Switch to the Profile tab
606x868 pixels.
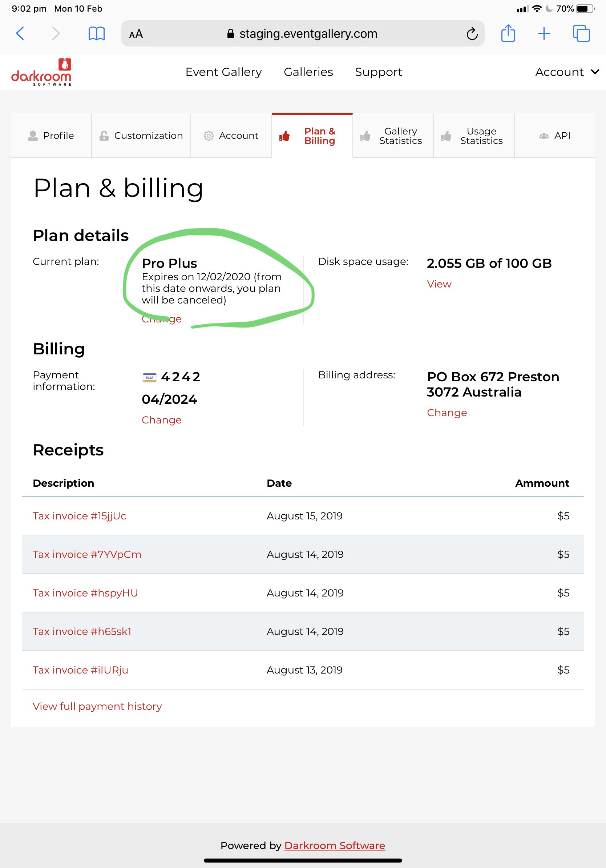point(51,135)
